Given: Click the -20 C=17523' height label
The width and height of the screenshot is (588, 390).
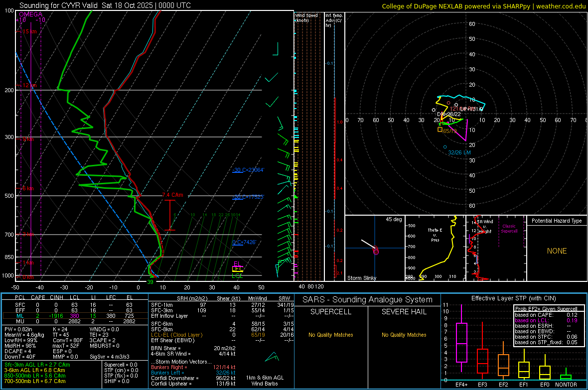Looking at the screenshot, I should (248, 197).
